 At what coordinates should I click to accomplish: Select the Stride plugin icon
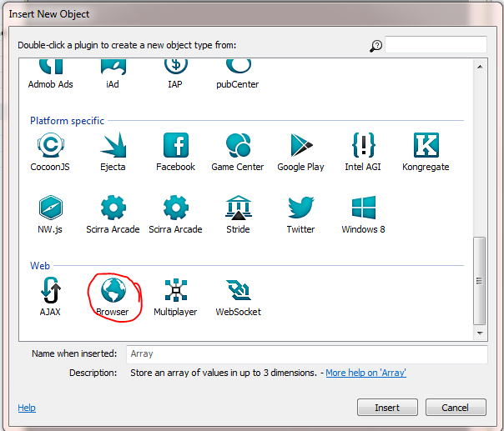[x=238, y=208]
